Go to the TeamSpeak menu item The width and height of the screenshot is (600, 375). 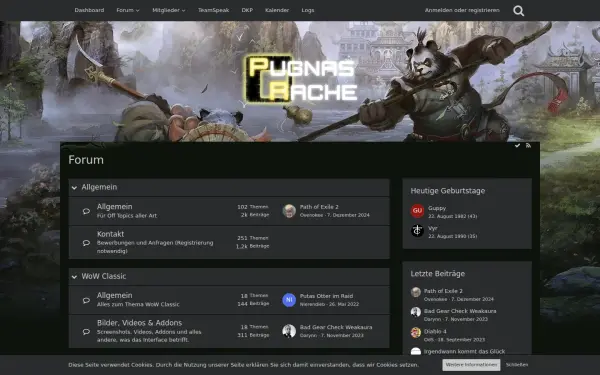pos(214,10)
